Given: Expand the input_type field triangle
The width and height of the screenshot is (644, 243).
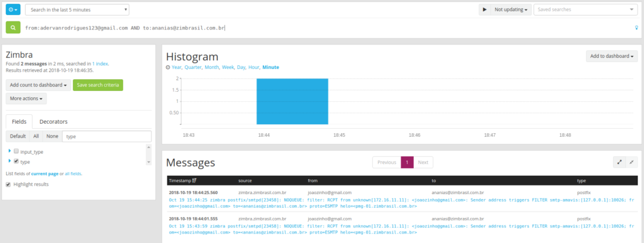Looking at the screenshot, I should 9,151.
